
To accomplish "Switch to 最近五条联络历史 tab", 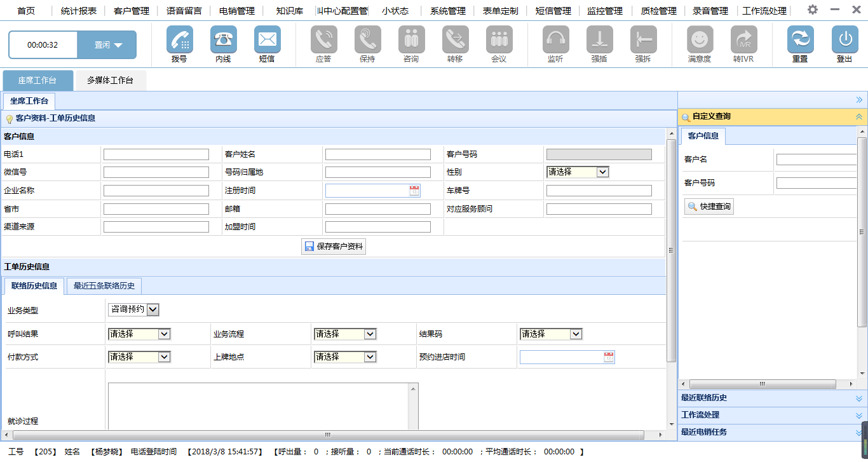I will [x=104, y=286].
